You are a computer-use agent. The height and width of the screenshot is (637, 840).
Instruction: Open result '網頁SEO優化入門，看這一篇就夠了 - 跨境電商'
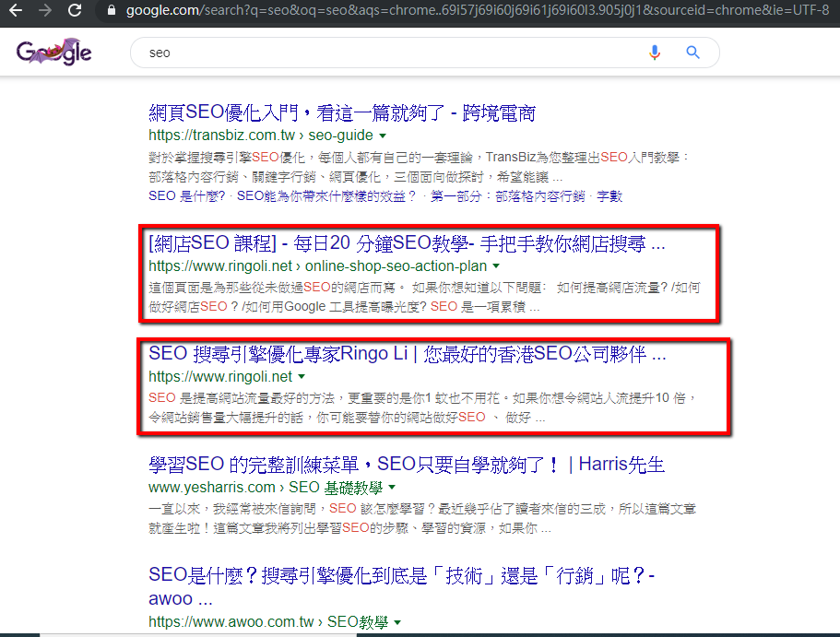tap(342, 113)
